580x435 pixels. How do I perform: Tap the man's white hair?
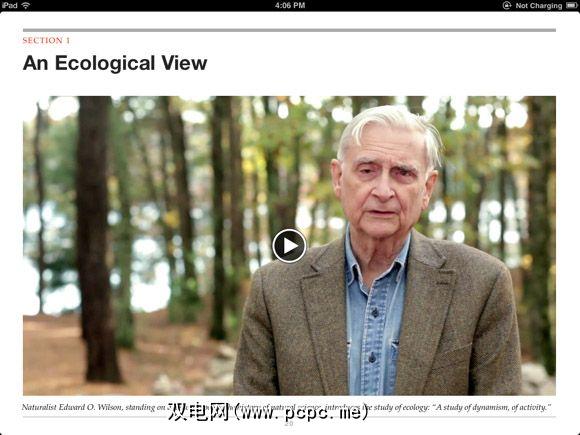pos(388,126)
